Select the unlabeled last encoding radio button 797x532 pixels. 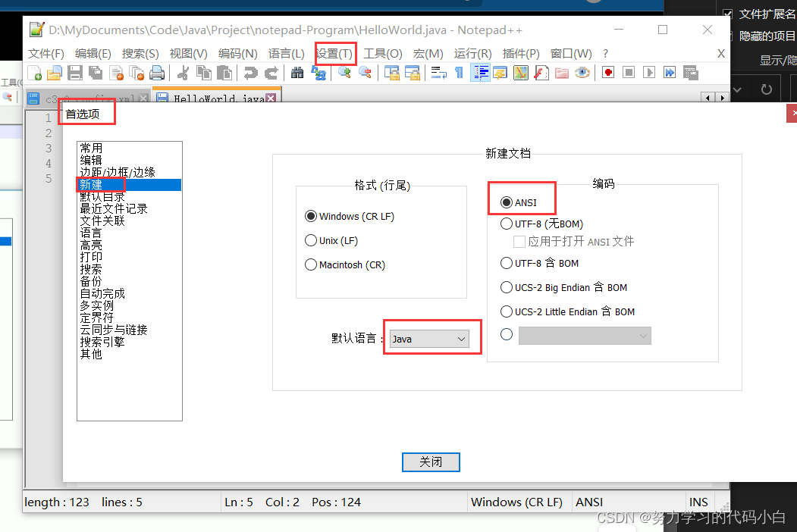click(507, 334)
